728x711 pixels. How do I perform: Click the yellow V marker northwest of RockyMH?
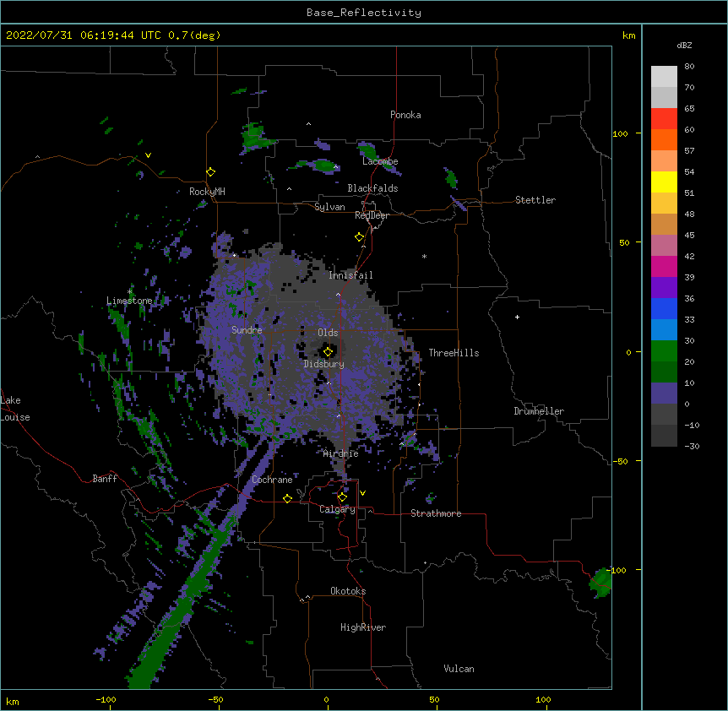tap(148, 155)
